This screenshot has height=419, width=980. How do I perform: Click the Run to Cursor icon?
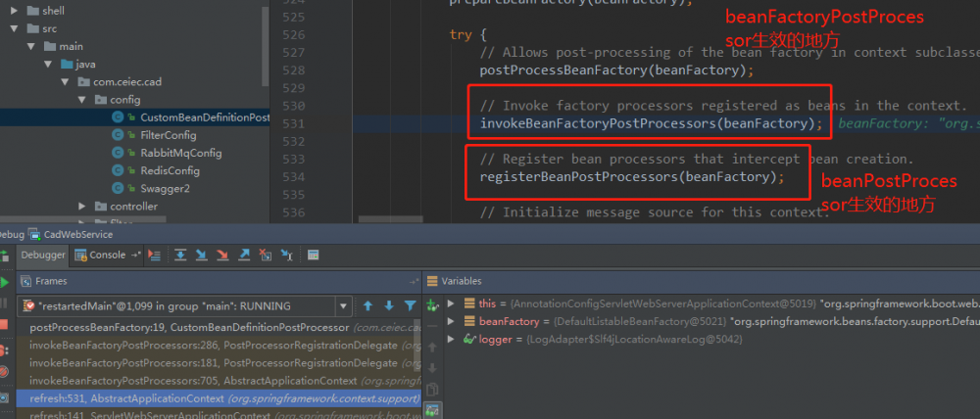pyautogui.click(x=286, y=255)
